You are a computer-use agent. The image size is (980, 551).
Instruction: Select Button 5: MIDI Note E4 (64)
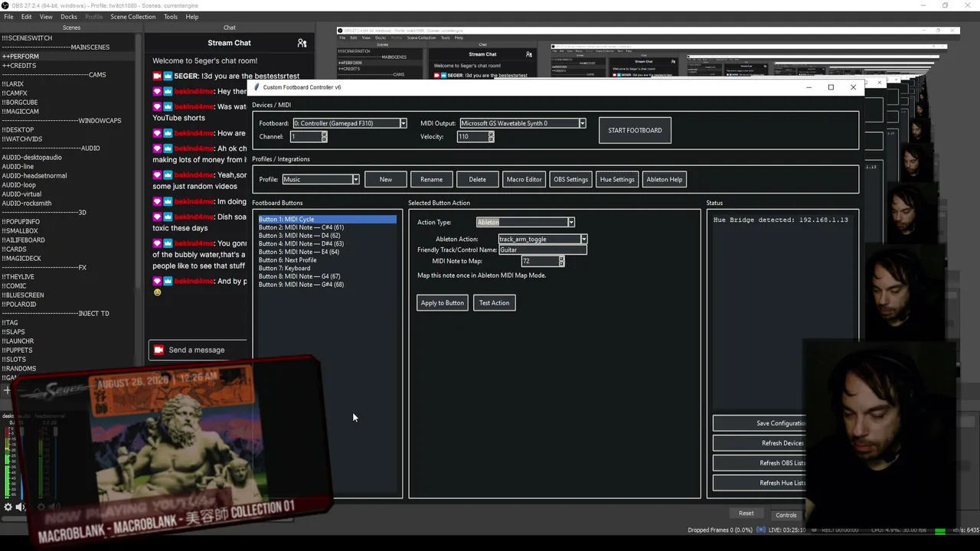[327, 252]
